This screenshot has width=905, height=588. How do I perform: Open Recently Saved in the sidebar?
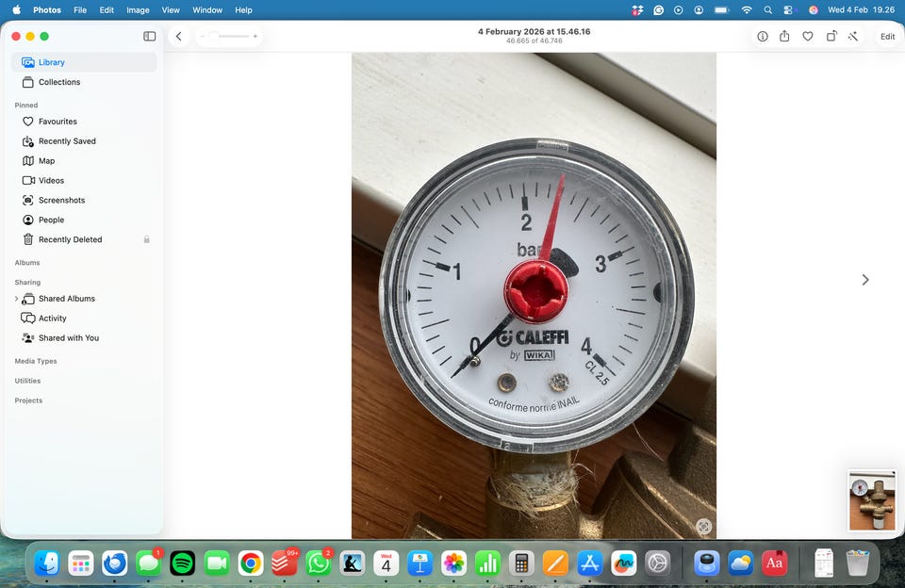84,140
